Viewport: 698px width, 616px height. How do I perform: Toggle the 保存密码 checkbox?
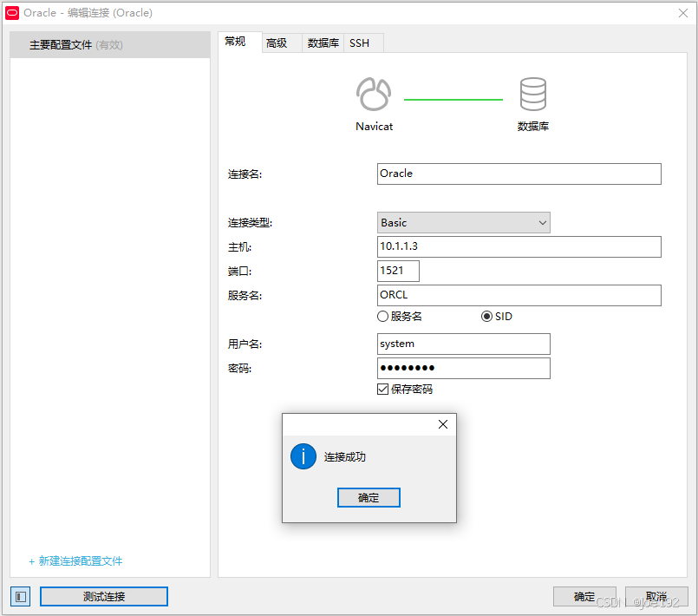click(x=383, y=390)
